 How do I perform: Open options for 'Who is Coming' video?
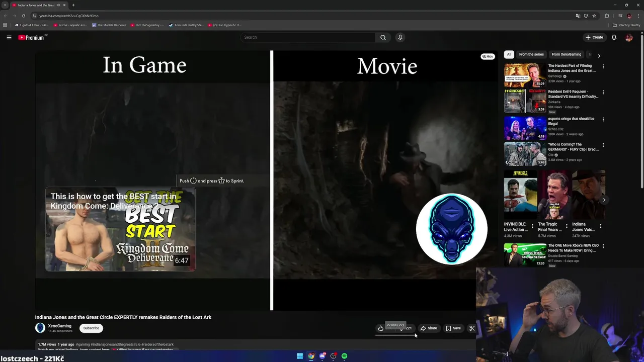(x=603, y=145)
